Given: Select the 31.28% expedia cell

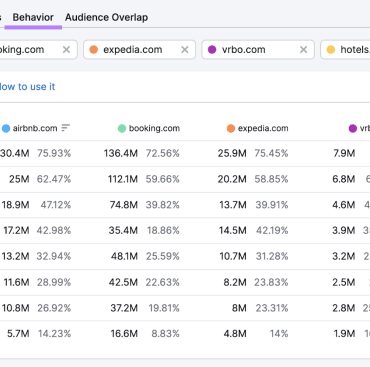Looking at the screenshot, I should click(x=272, y=256).
